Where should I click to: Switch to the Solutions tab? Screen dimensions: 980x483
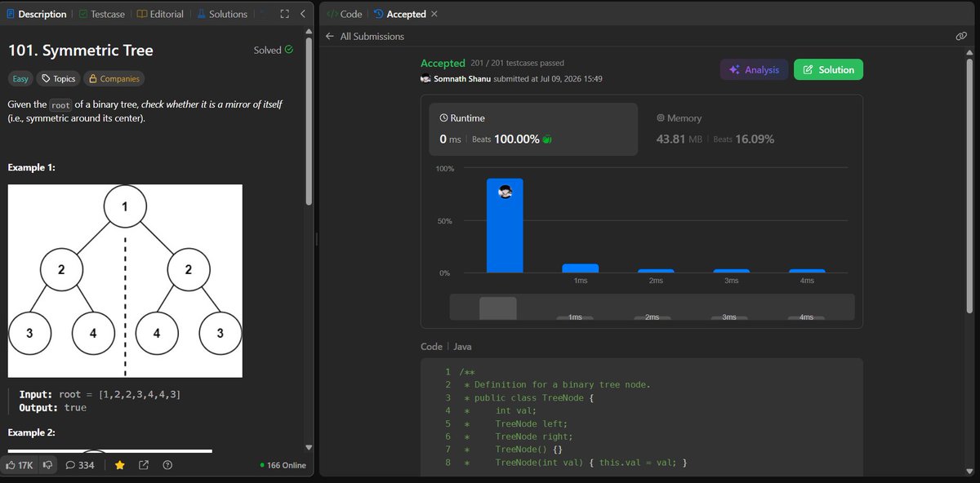221,14
